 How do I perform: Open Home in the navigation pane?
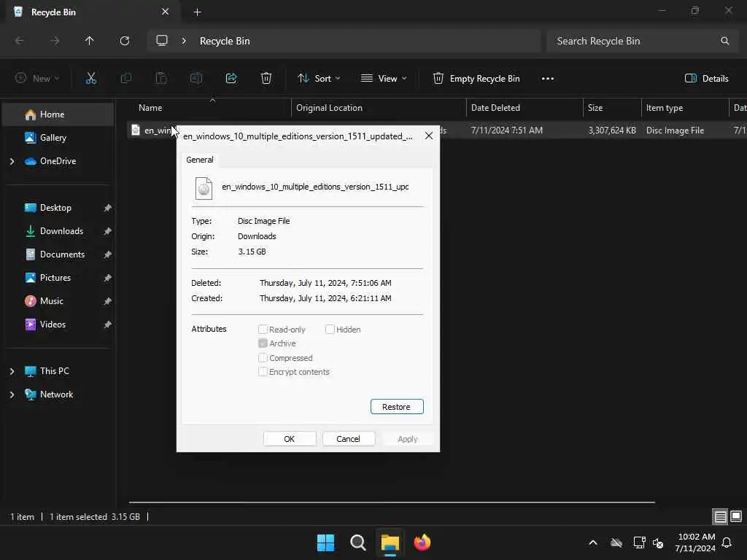[x=58, y=114]
